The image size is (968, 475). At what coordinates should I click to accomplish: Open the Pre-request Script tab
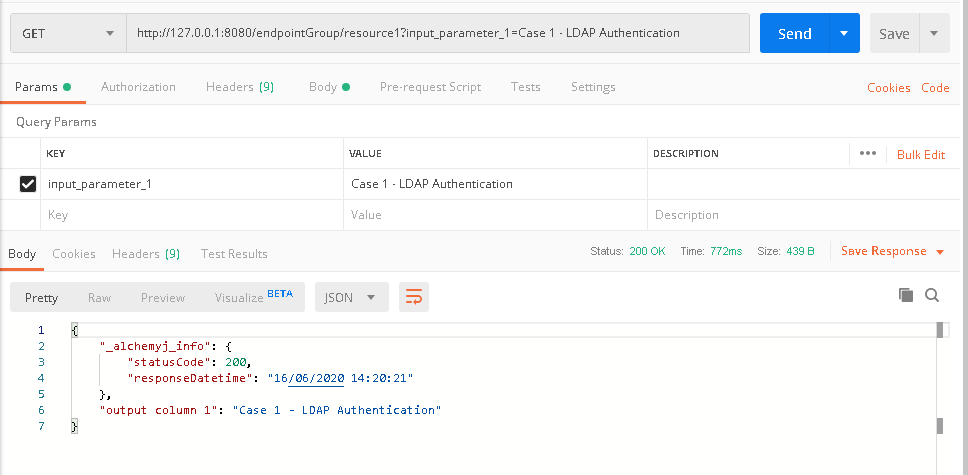(430, 87)
